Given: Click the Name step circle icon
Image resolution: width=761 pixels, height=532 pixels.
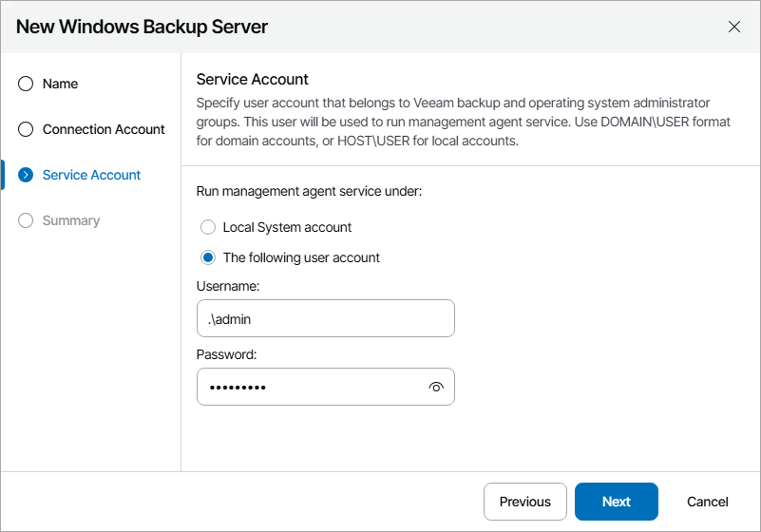Looking at the screenshot, I should (x=26, y=84).
